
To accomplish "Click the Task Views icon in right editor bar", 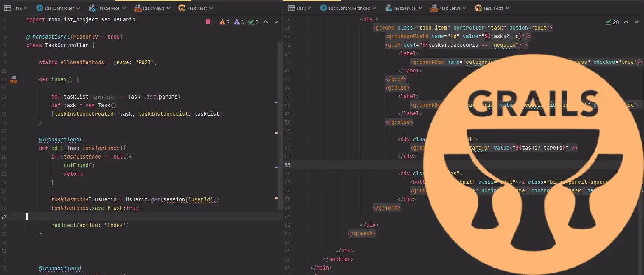I will pos(434,8).
